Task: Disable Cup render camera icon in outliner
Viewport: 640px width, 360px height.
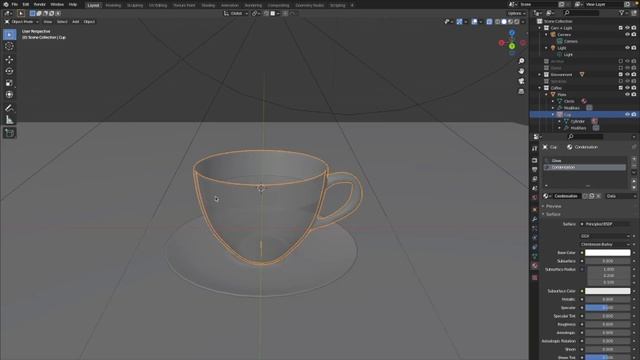Action: (634, 115)
